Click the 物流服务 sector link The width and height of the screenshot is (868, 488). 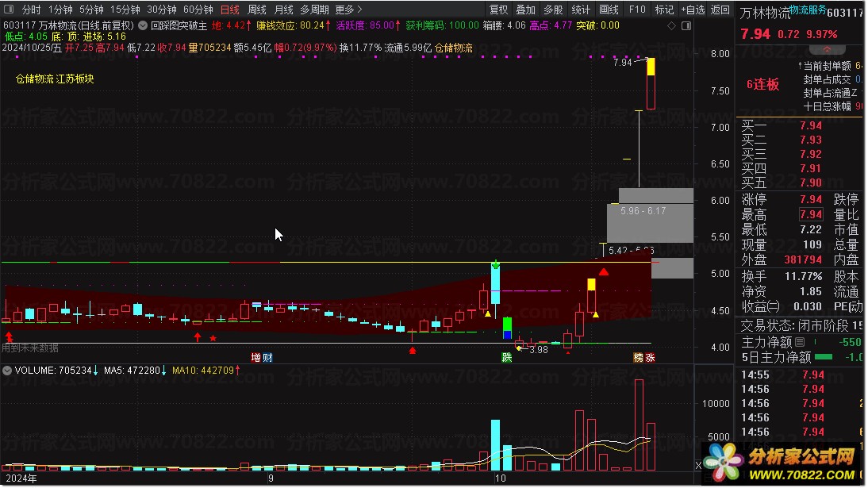pos(808,10)
